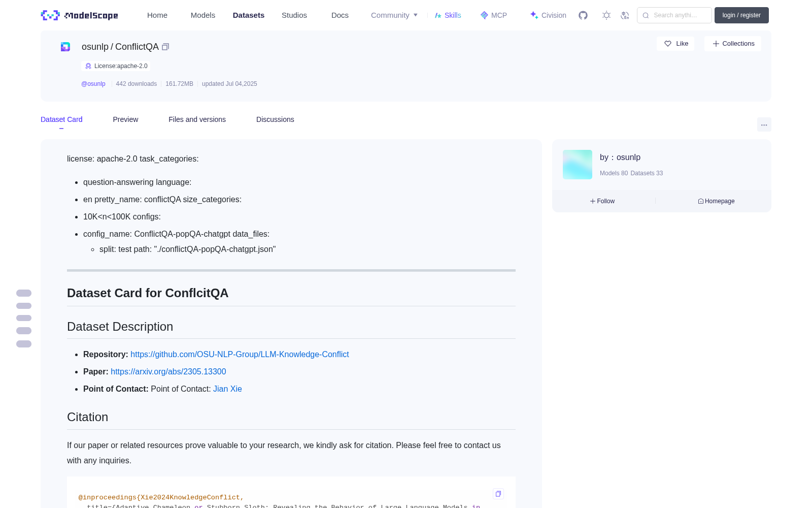Image resolution: width=812 pixels, height=508 pixels.
Task: Copy the dataset name osunlp/ConflictQA
Action: click(x=165, y=47)
